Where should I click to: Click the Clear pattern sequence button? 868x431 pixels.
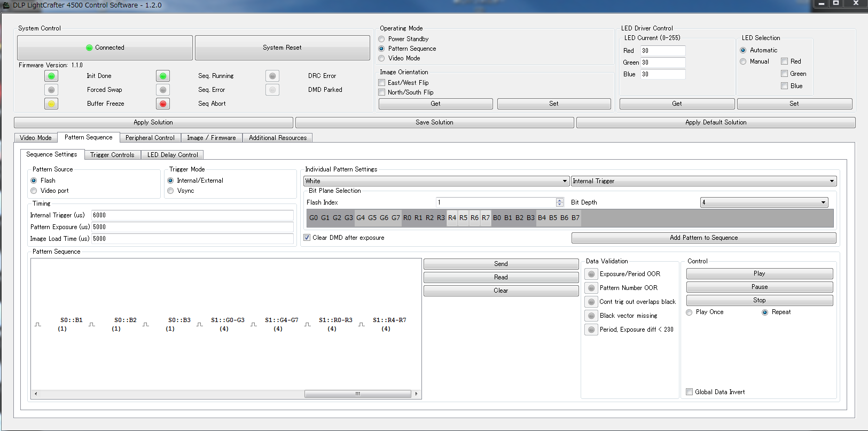click(501, 291)
